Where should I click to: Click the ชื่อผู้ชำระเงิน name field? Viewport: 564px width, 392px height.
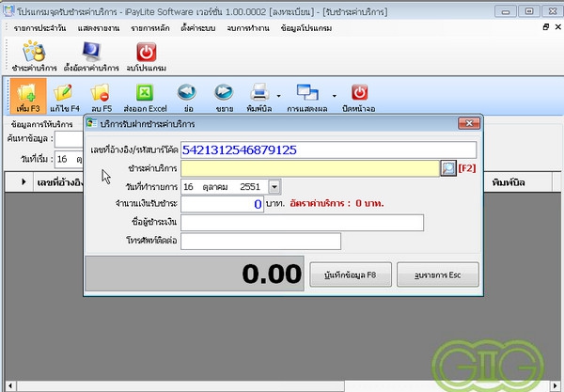click(x=302, y=223)
